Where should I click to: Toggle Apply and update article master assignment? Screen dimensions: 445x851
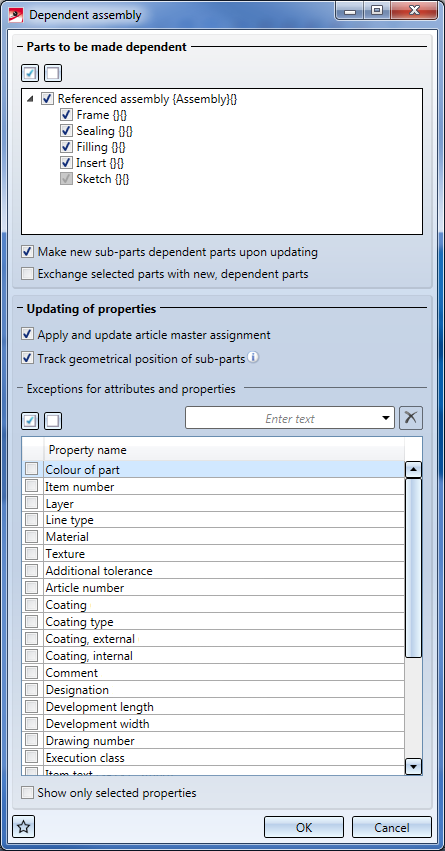click(x=27, y=335)
